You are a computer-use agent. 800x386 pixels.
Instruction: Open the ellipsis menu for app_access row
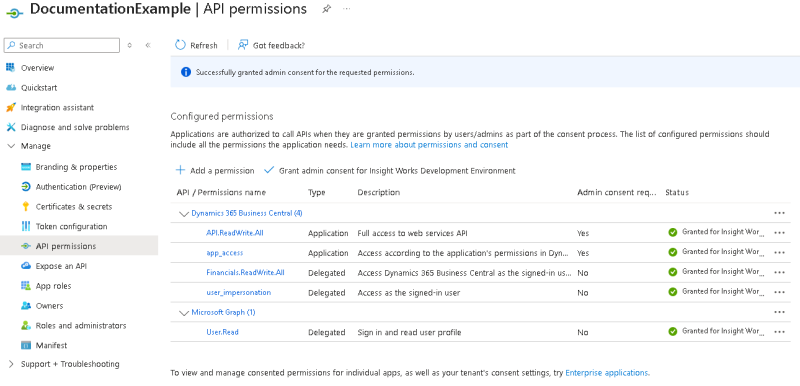[779, 252]
